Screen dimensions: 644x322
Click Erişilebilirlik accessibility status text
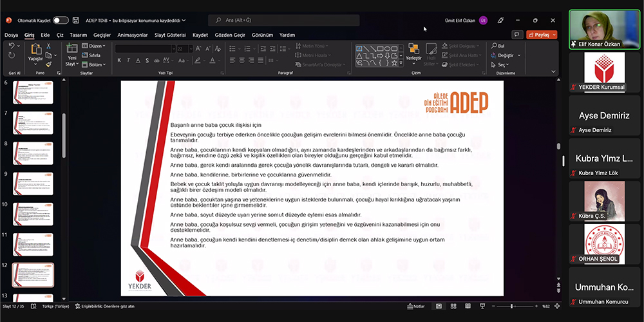104,306
